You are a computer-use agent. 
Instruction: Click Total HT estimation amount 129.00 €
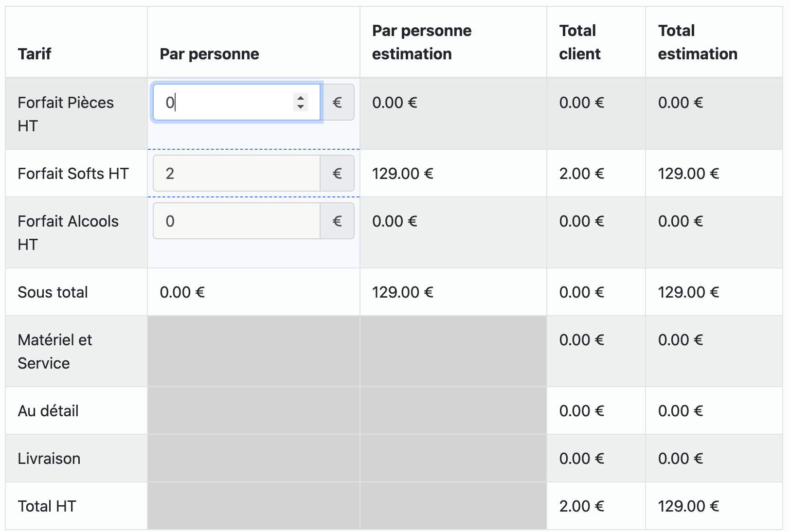point(688,506)
